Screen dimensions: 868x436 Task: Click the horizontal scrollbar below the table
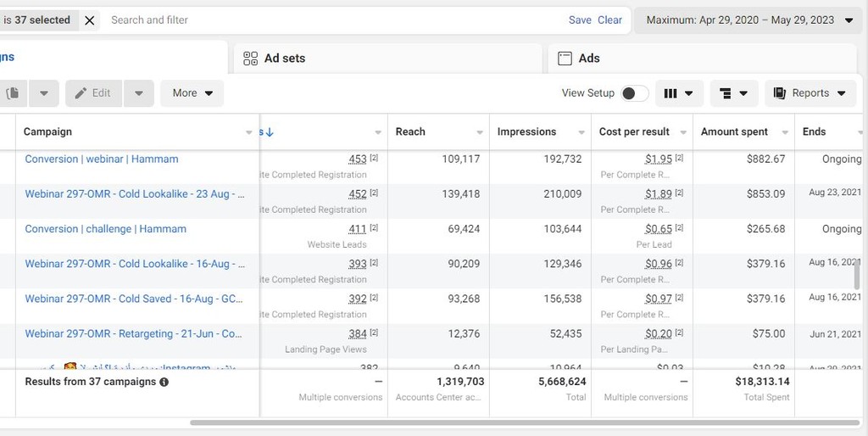tap(526, 422)
